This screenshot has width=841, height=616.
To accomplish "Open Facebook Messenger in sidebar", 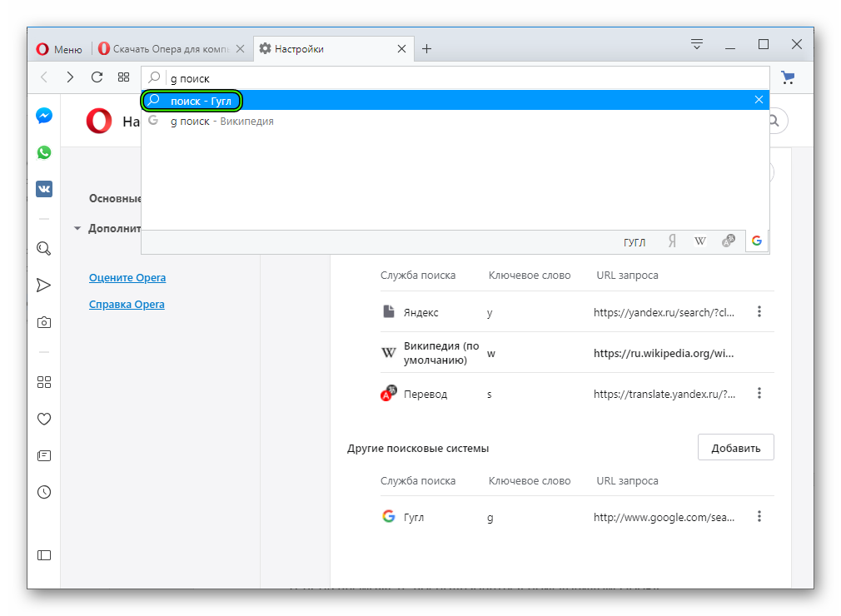I will (x=44, y=115).
